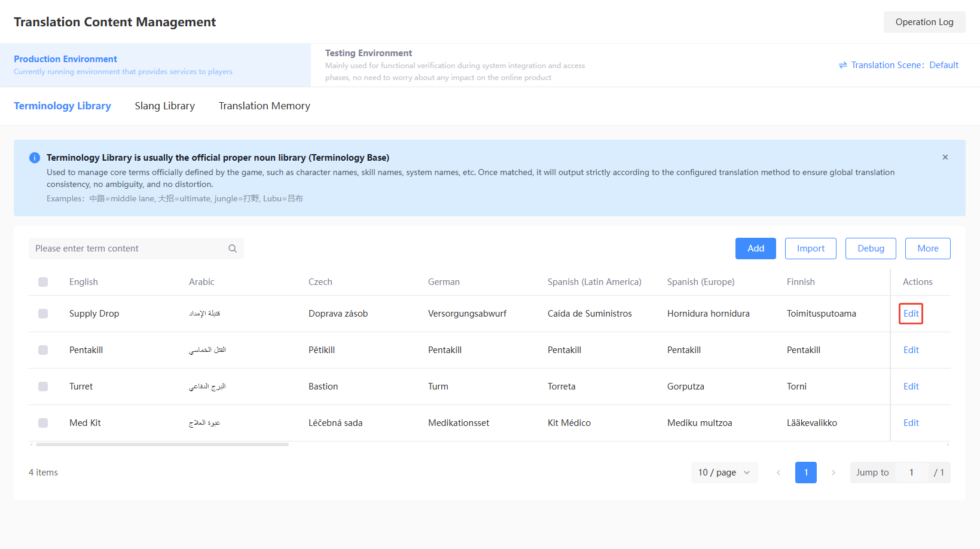This screenshot has width=980, height=549.
Task: Click the Import button
Action: point(811,249)
